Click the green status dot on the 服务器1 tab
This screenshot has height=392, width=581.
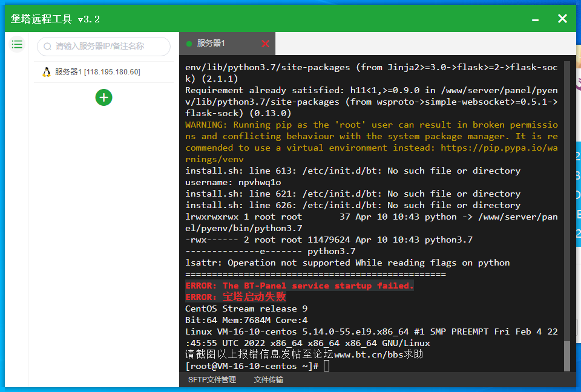pyautogui.click(x=189, y=44)
